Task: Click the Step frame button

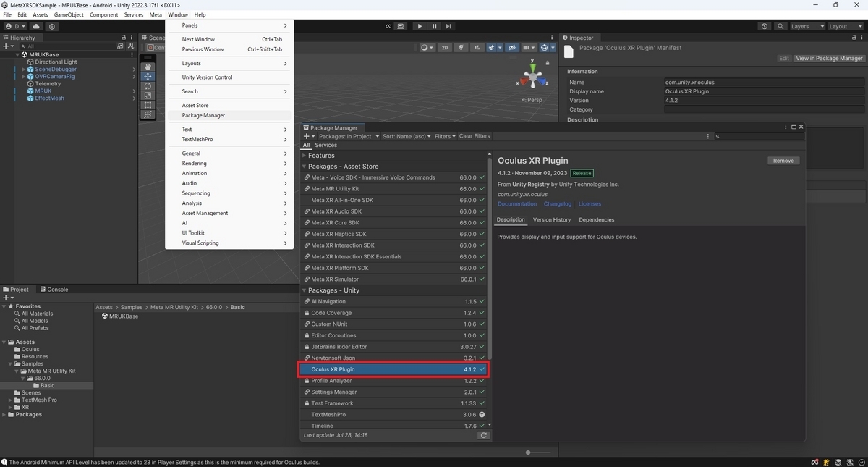Action: pos(450,26)
